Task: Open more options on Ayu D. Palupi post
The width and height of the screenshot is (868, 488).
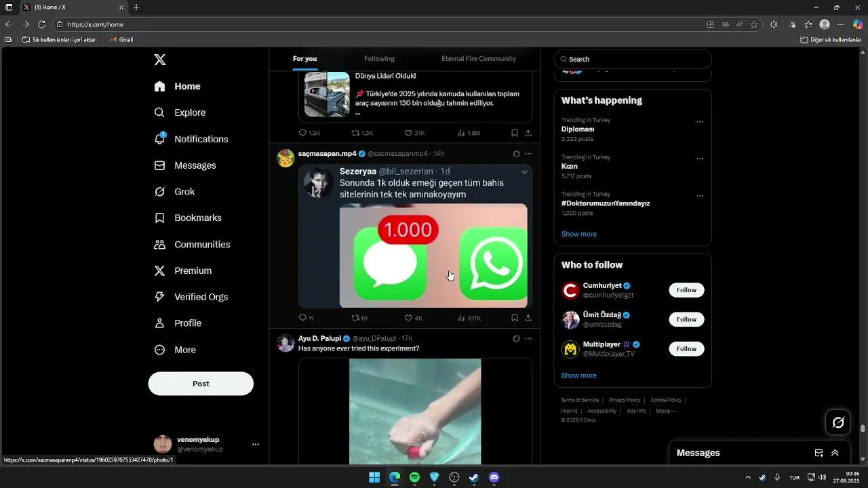Action: [x=528, y=338]
